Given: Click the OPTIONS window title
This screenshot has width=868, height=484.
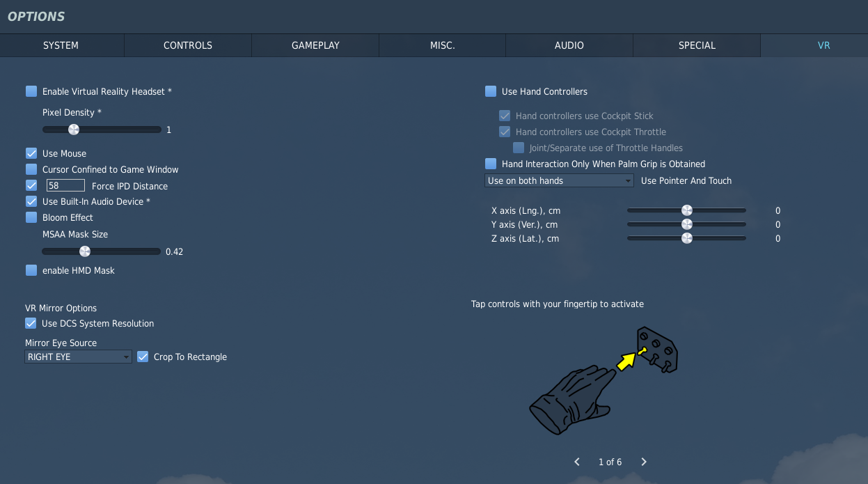Looking at the screenshot, I should click(x=36, y=16).
